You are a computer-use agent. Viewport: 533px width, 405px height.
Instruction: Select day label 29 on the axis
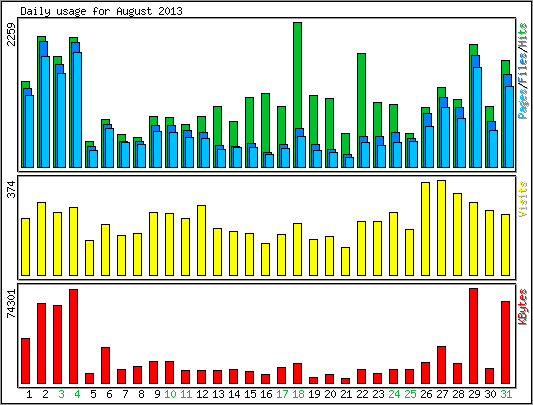(474, 394)
